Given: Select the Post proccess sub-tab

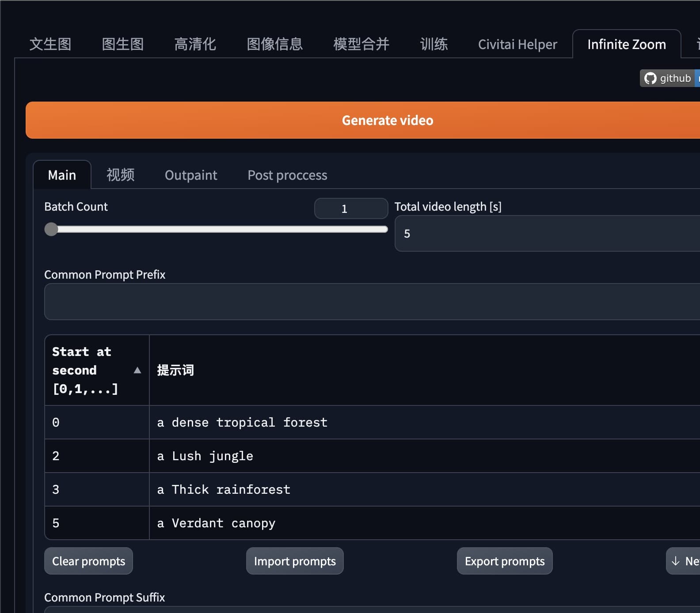Looking at the screenshot, I should 287,175.
